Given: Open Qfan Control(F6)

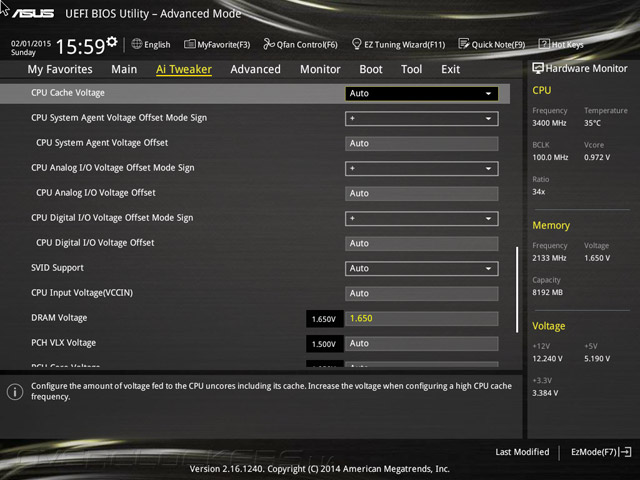Looking at the screenshot, I should [300, 44].
